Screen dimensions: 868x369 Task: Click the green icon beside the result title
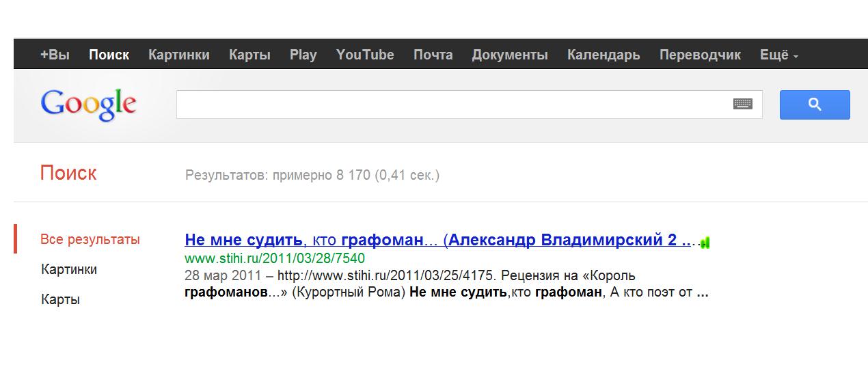tap(705, 242)
